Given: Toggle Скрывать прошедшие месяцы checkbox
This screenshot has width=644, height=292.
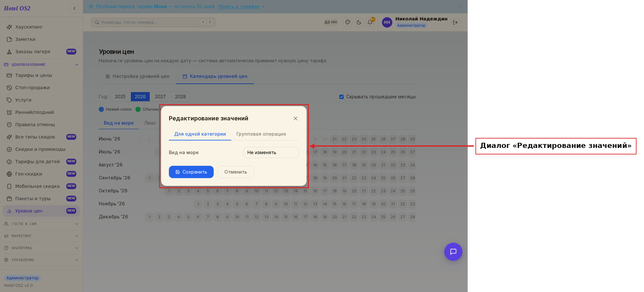Looking at the screenshot, I should (341, 97).
